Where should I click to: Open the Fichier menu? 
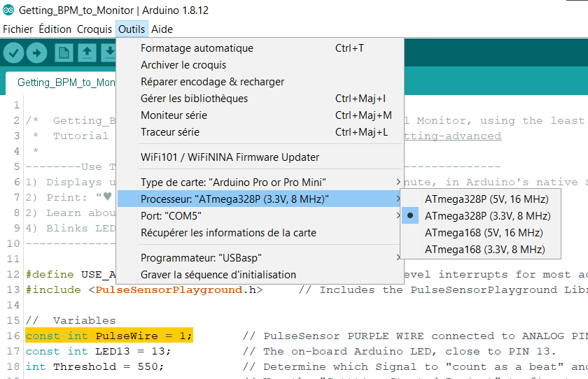17,29
